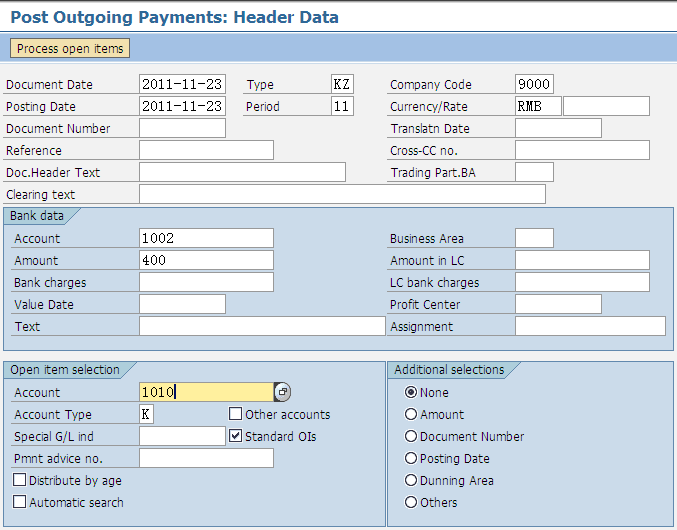677x530 pixels.
Task: Click the open item Account field showing 1010
Action: (206, 392)
